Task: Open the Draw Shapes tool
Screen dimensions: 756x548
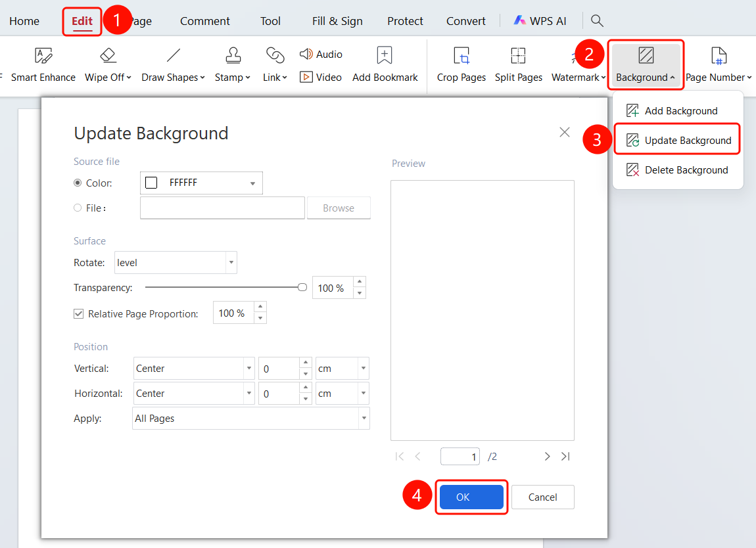Action: 173,65
